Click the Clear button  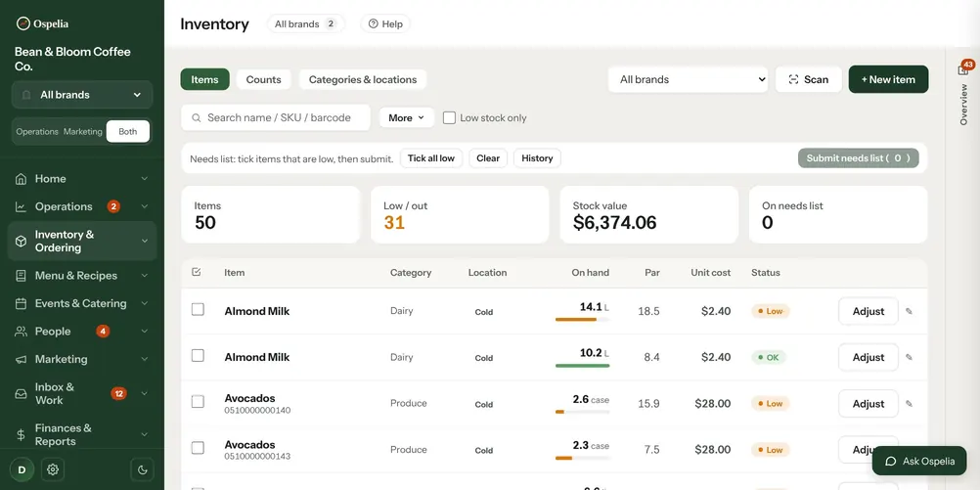click(488, 158)
